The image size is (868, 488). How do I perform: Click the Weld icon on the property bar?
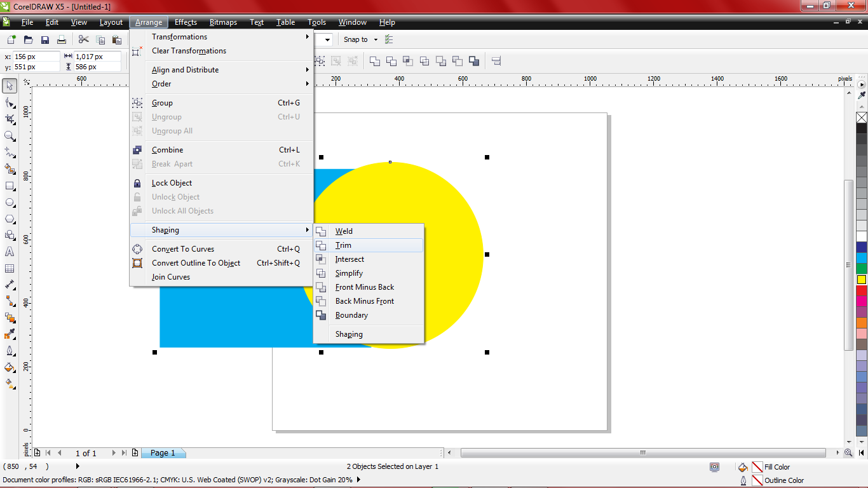click(x=374, y=61)
